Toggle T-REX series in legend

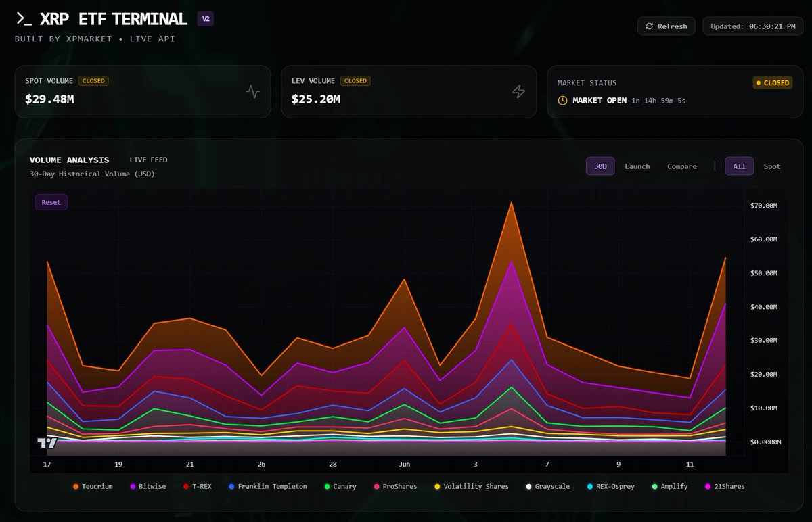click(197, 486)
